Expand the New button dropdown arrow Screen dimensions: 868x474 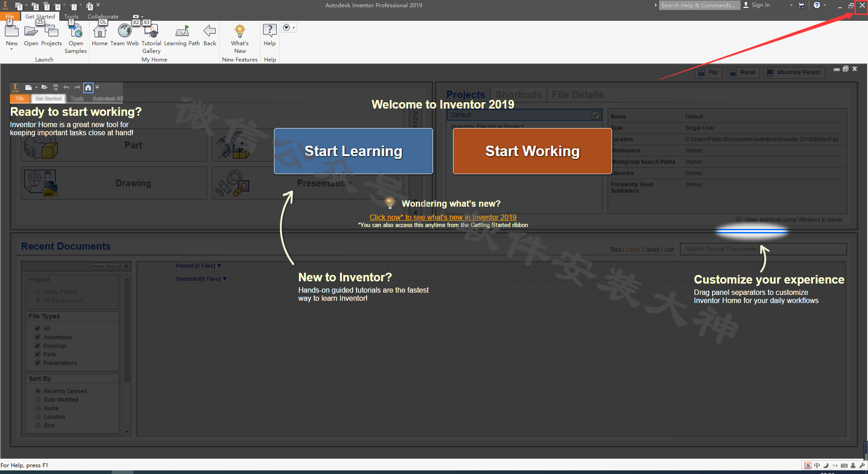tap(12, 49)
